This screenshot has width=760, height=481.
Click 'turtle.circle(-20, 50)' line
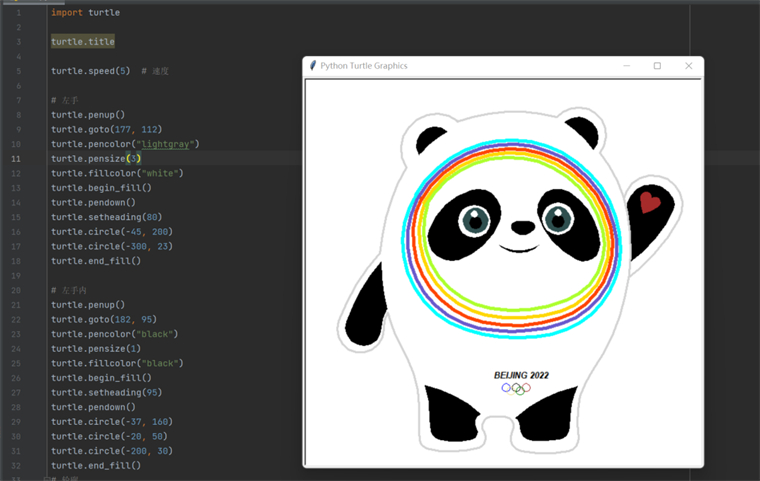pyautogui.click(x=110, y=436)
